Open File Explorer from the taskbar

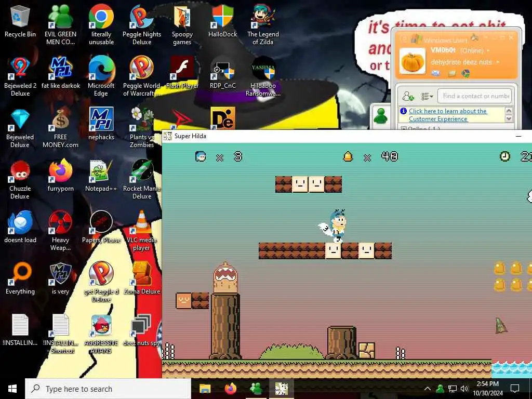pyautogui.click(x=205, y=389)
